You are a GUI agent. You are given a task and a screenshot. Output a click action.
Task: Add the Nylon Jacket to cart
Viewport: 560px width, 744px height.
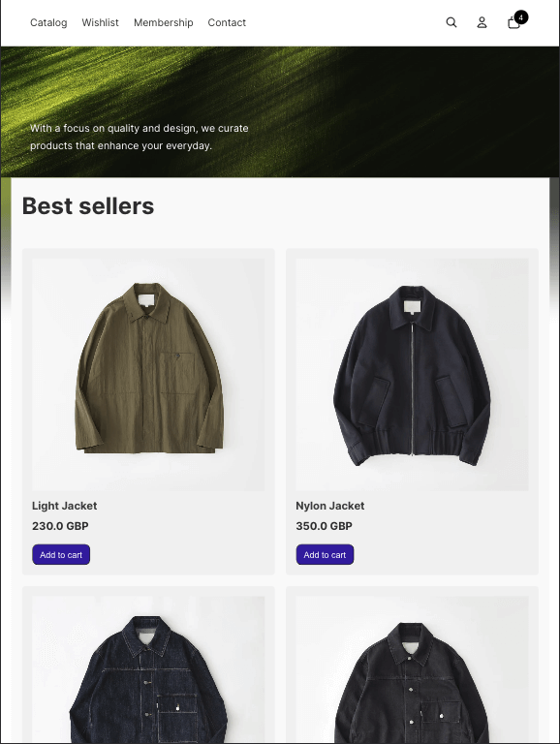tap(326, 555)
